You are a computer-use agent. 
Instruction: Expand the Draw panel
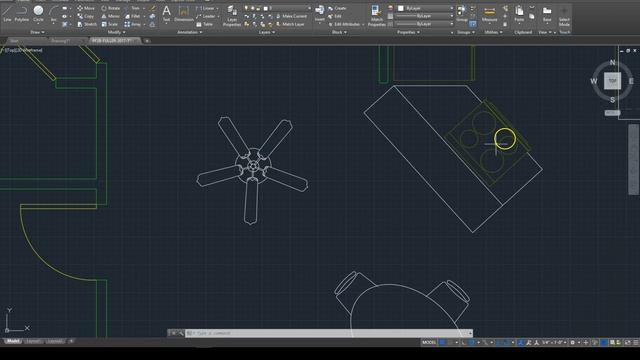tap(38, 32)
